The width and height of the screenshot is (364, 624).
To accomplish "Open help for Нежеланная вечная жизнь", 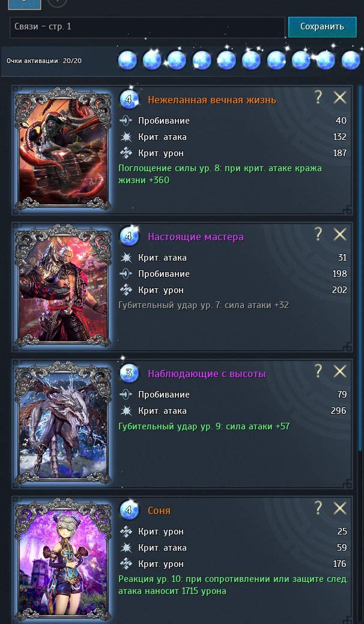I will pos(318,97).
